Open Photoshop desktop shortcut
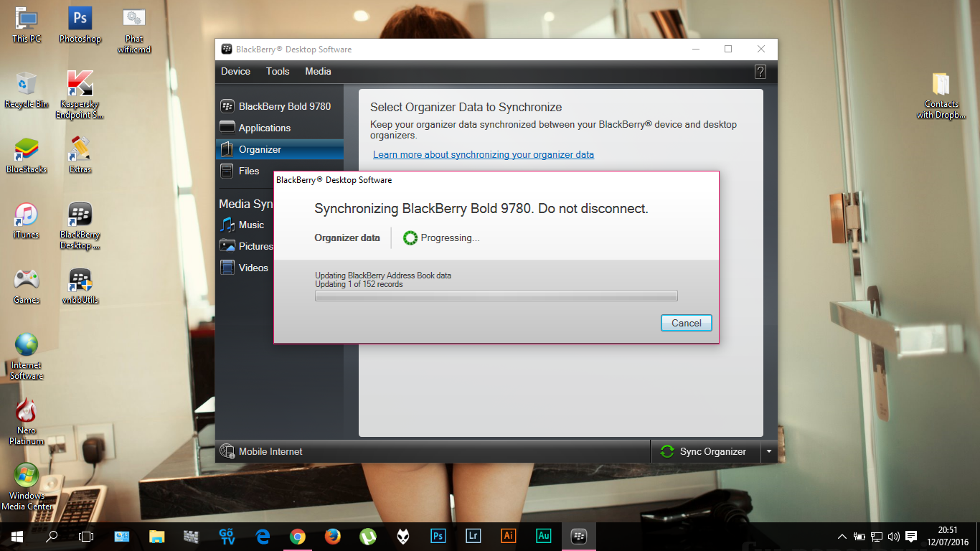Screen dimensions: 980x551 click(80, 25)
